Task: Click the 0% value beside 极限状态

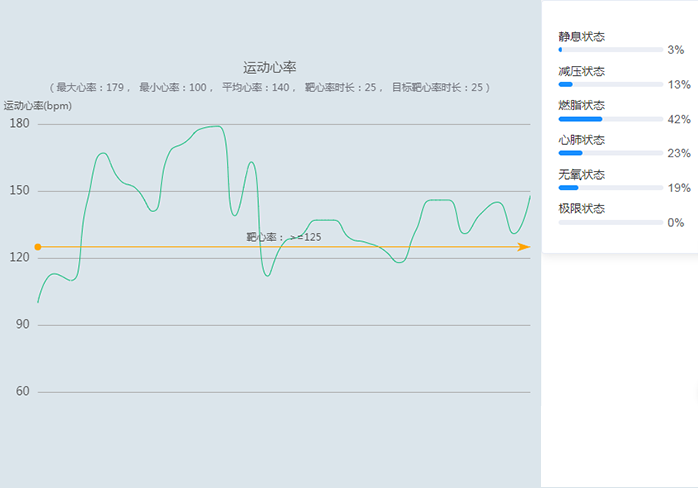Action: click(x=676, y=222)
